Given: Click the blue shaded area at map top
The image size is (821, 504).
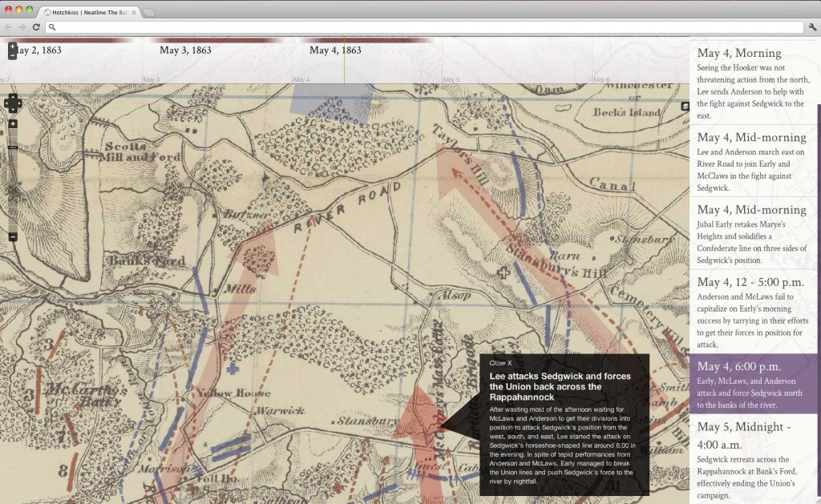Looking at the screenshot, I should 332,102.
